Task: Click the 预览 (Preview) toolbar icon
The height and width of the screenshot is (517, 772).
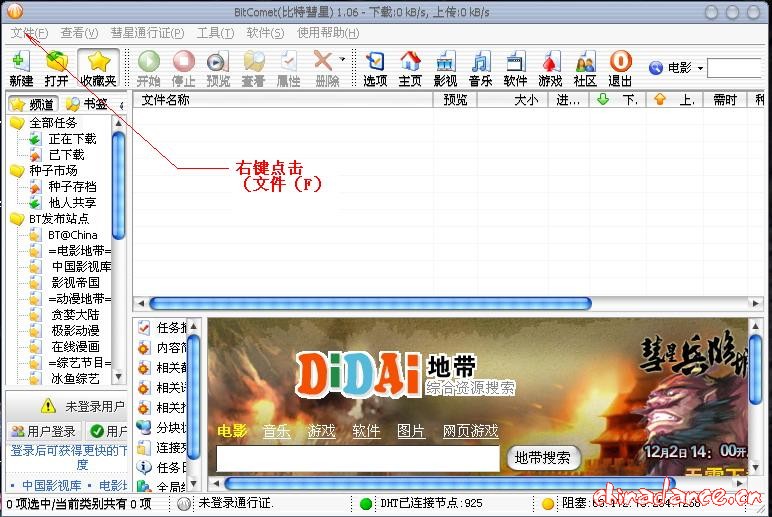Action: point(218,68)
